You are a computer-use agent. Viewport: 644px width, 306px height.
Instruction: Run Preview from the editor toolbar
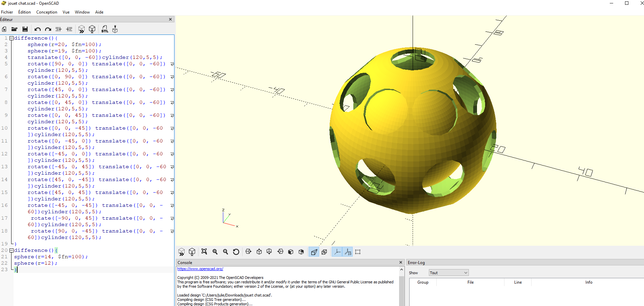(x=82, y=29)
